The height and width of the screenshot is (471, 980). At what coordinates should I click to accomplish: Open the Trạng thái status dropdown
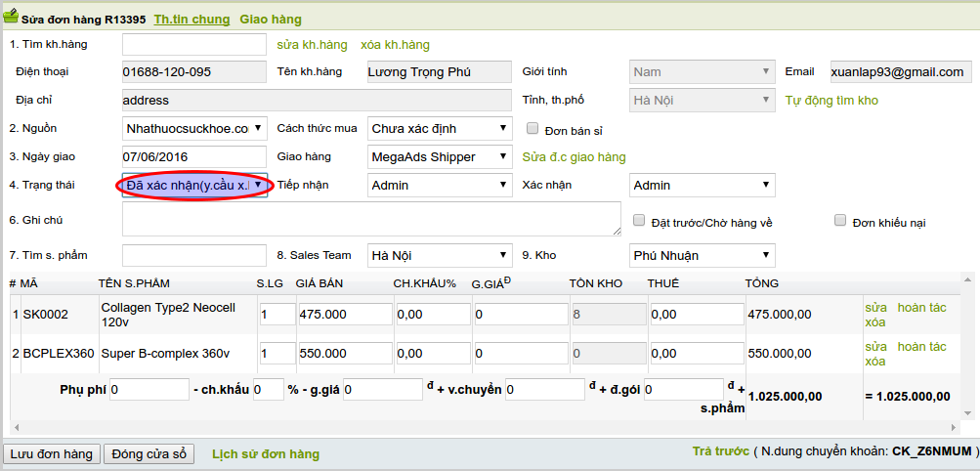pos(194,185)
